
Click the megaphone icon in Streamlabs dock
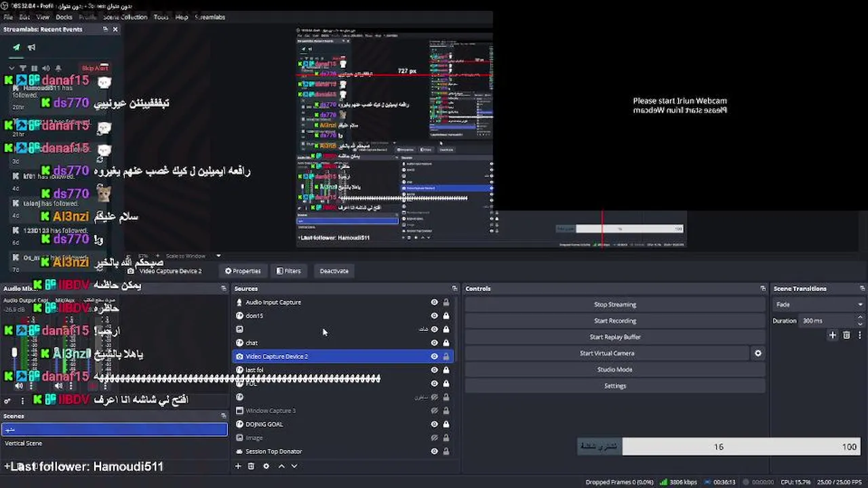(x=31, y=47)
